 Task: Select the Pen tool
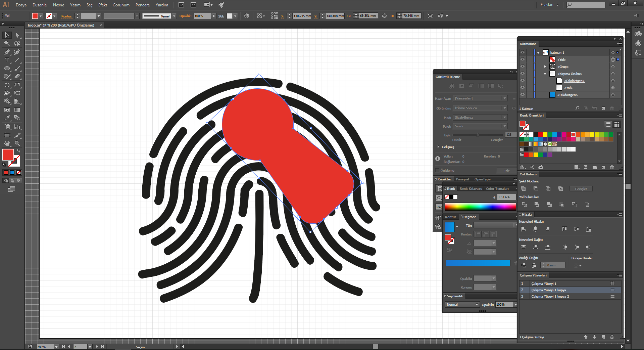point(7,52)
